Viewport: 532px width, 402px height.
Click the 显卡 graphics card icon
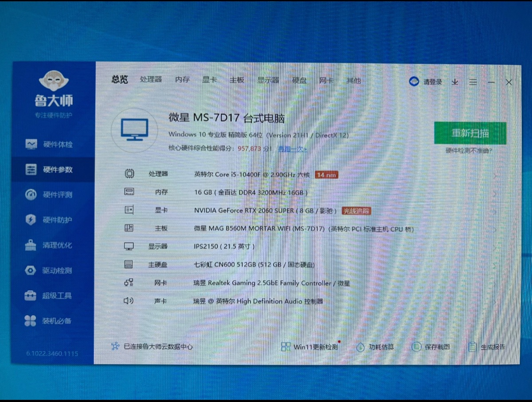[129, 210]
